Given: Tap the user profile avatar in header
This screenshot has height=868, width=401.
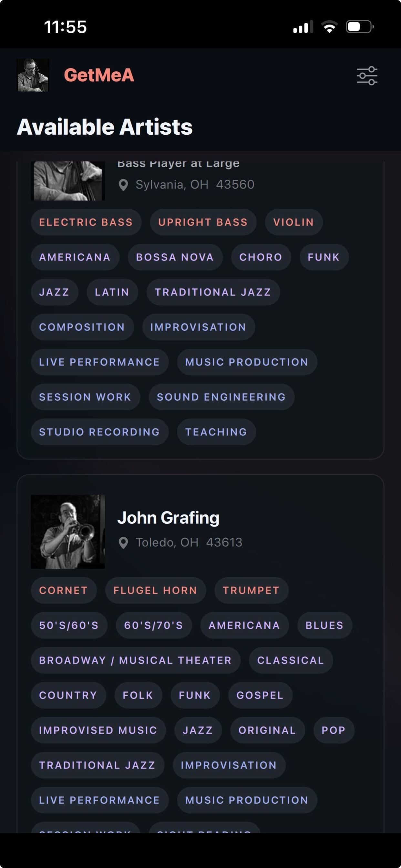Looking at the screenshot, I should point(33,75).
